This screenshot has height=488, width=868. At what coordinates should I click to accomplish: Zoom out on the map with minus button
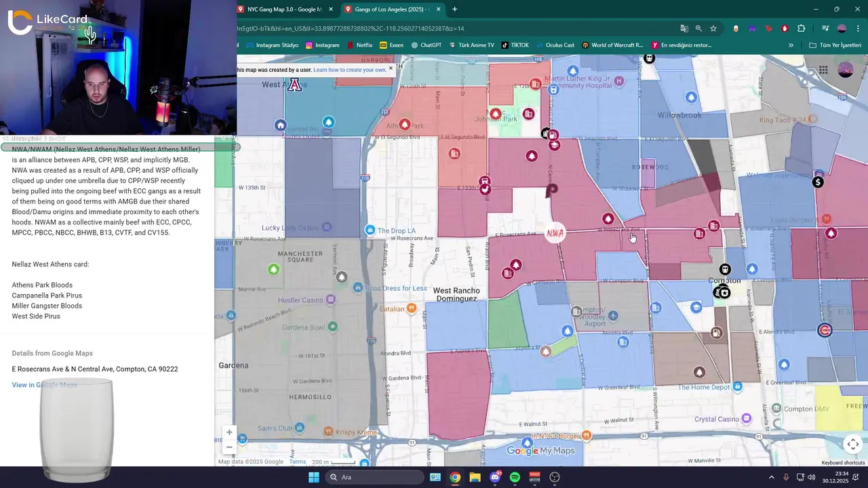point(229,447)
